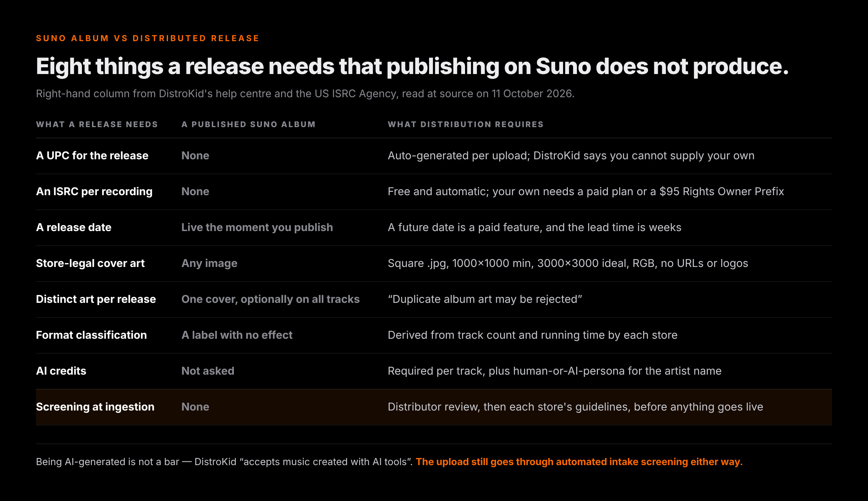Screen dimensions: 868x501
Task: Click the subtitle mentioning 11 October 2026
Action: [305, 93]
